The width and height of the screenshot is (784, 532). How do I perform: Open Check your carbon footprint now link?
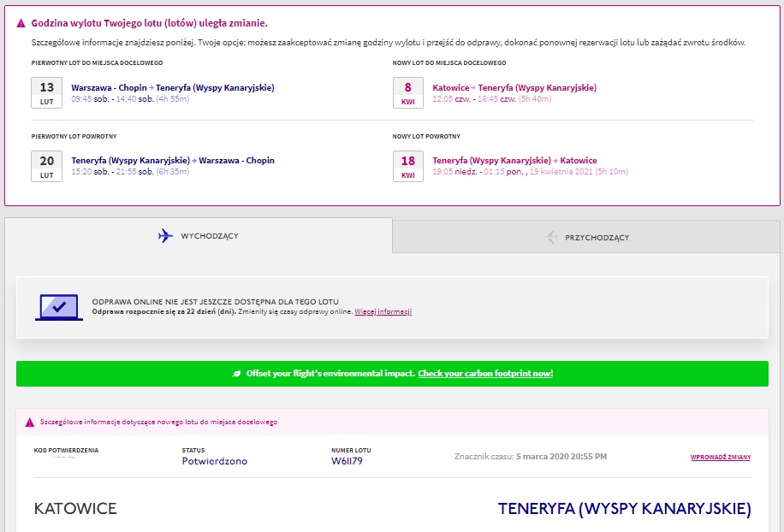pos(485,373)
